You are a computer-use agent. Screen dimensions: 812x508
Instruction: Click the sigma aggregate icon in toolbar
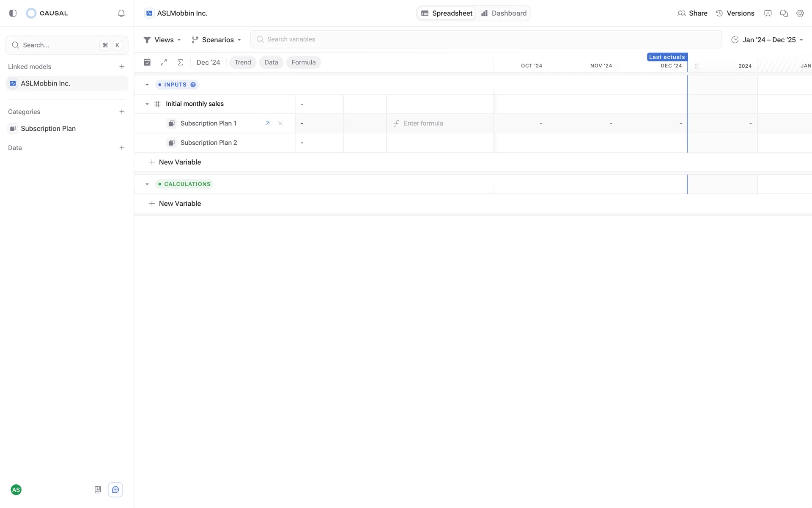pyautogui.click(x=180, y=62)
